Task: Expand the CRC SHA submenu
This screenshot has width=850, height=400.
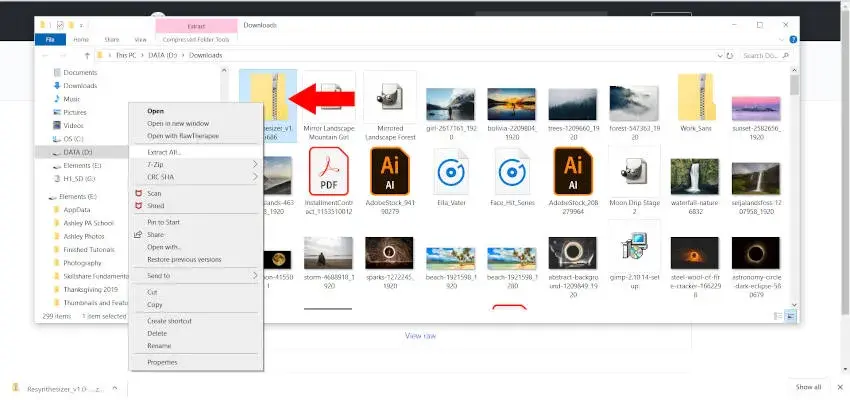Action: pos(196,177)
